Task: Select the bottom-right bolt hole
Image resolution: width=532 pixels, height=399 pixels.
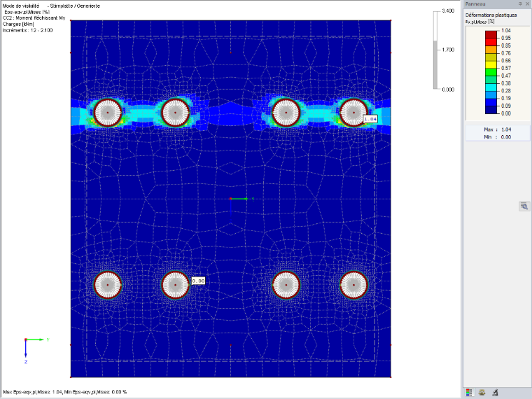Action: click(353, 285)
